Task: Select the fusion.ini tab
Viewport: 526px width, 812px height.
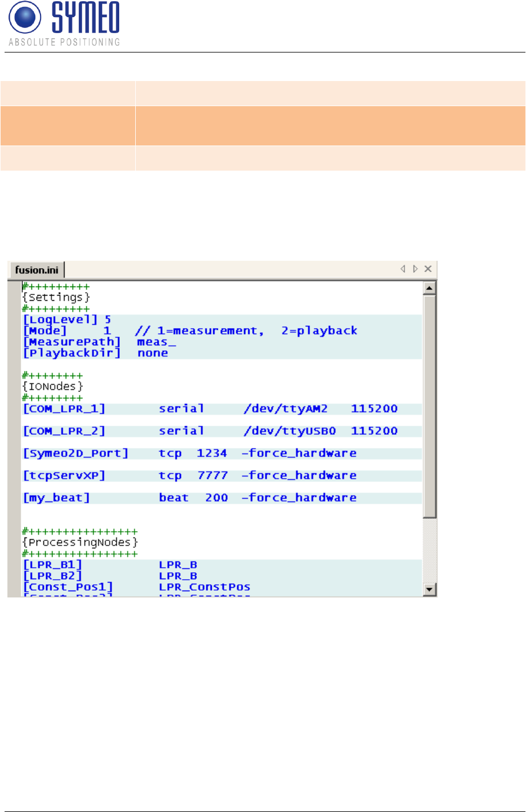Action: pyautogui.click(x=38, y=269)
